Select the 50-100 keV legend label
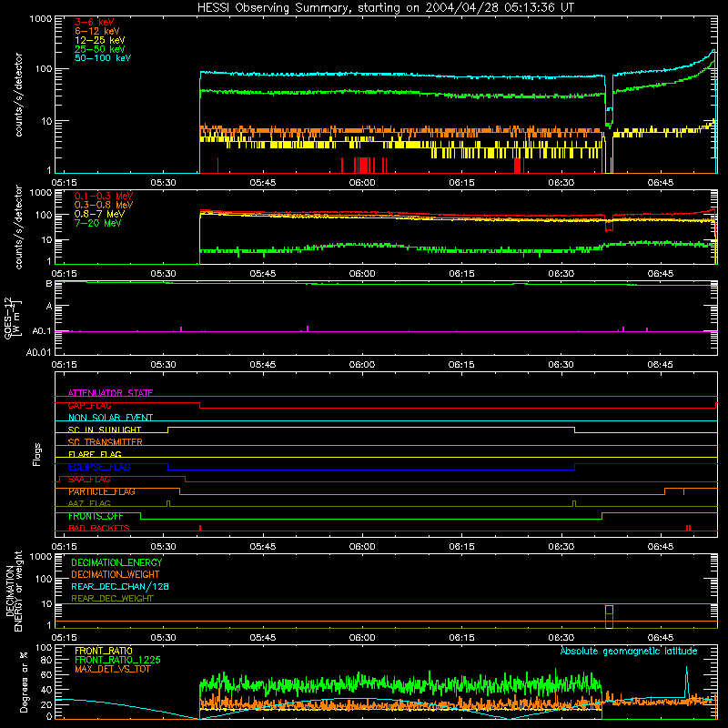This screenshot has width=728, height=728. pyautogui.click(x=103, y=58)
